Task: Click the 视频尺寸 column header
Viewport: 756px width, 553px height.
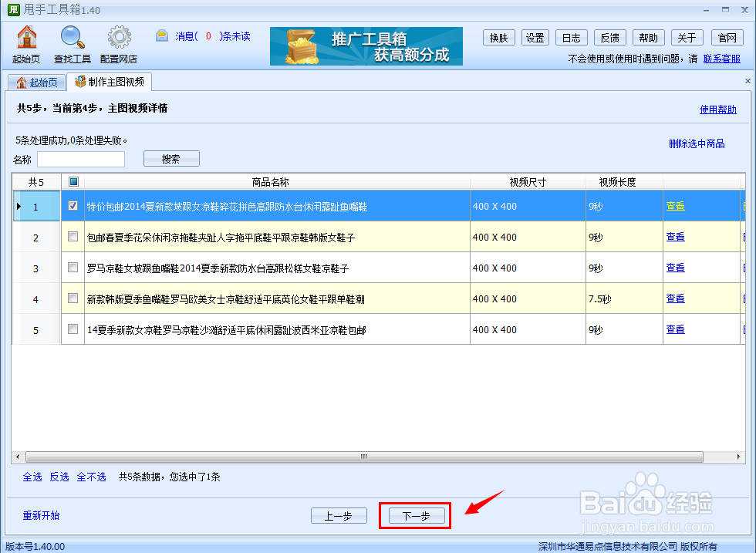Action: (528, 182)
